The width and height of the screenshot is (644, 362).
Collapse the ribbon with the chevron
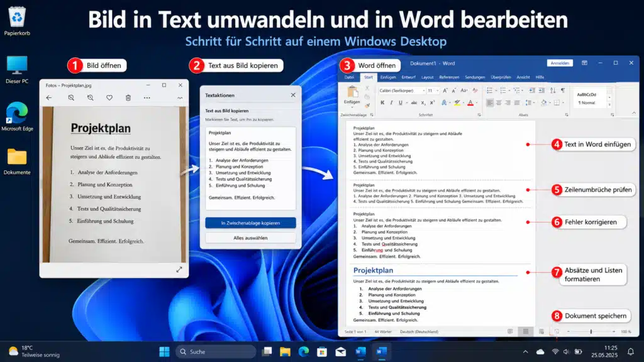point(634,113)
